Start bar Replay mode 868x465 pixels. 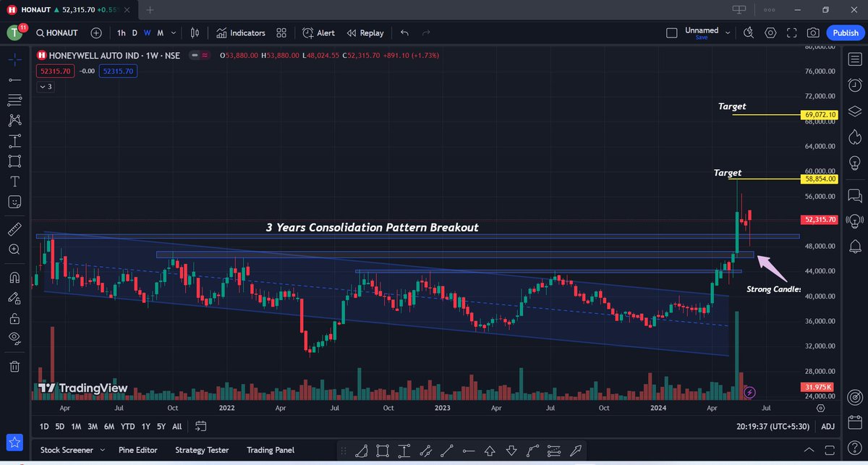[x=365, y=33]
